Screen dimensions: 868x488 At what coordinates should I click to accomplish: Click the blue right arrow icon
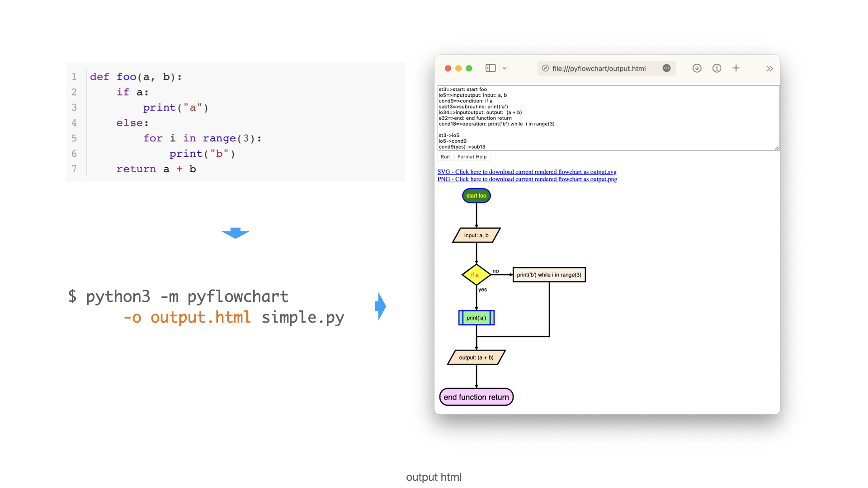click(x=380, y=306)
